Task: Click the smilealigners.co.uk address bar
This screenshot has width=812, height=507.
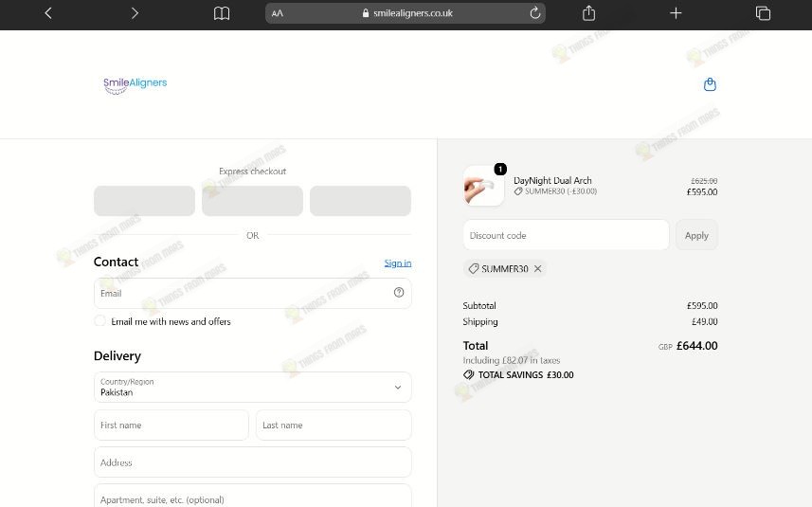Action: 406,13
